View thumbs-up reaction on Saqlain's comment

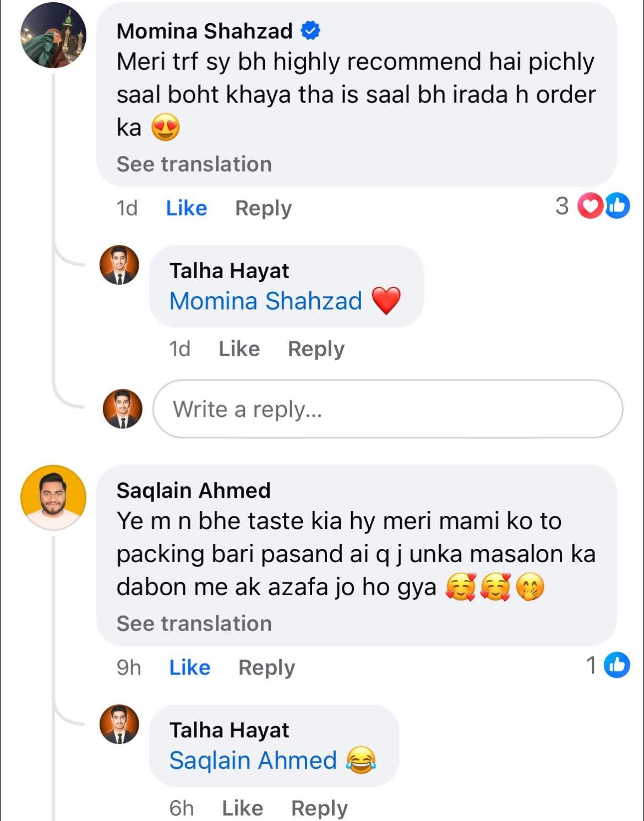[616, 666]
